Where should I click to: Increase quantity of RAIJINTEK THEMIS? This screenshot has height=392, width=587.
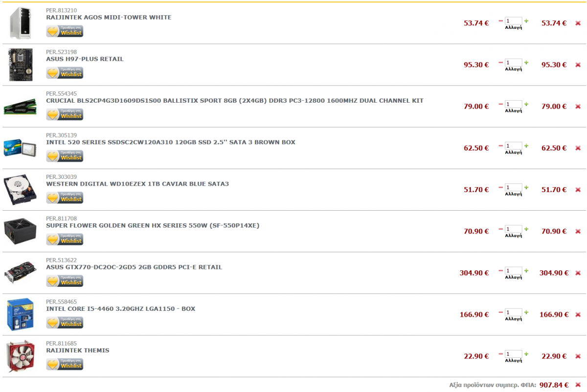[526, 354]
